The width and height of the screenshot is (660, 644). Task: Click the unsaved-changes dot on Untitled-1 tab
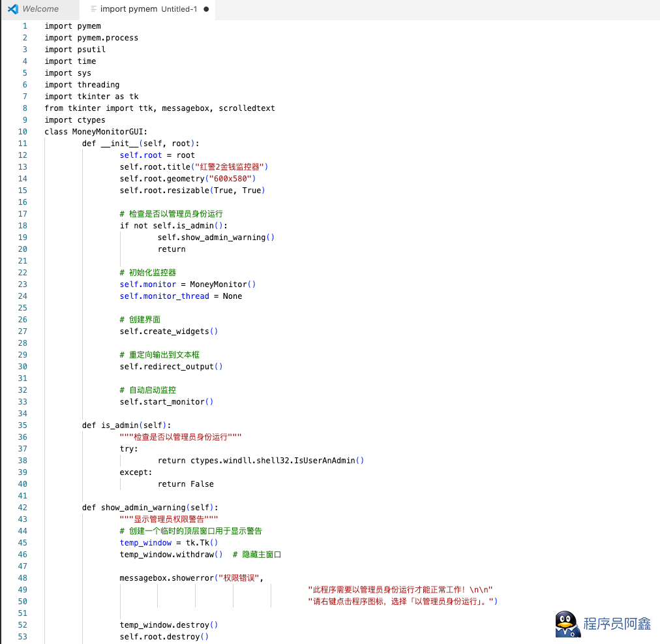206,9
